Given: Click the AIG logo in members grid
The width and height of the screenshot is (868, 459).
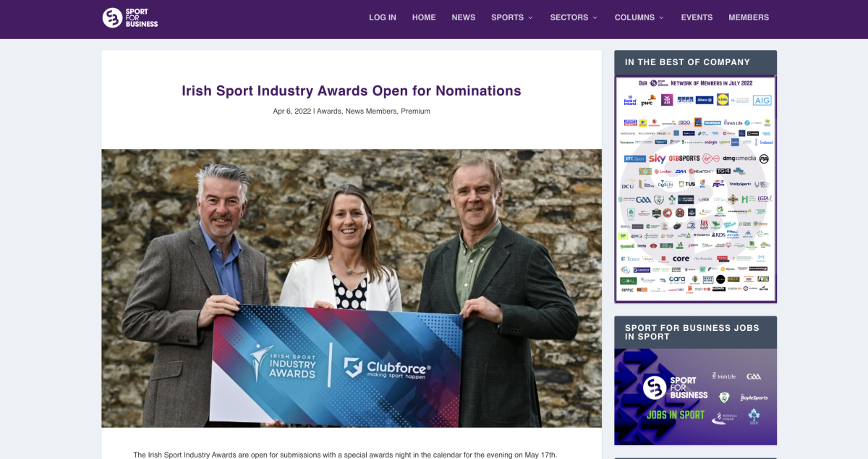Looking at the screenshot, I should [762, 101].
